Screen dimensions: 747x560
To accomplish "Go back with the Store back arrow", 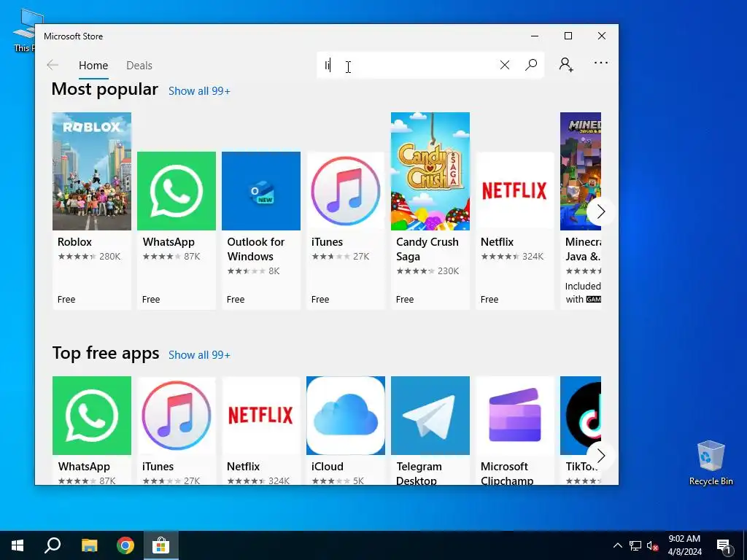I will point(53,65).
